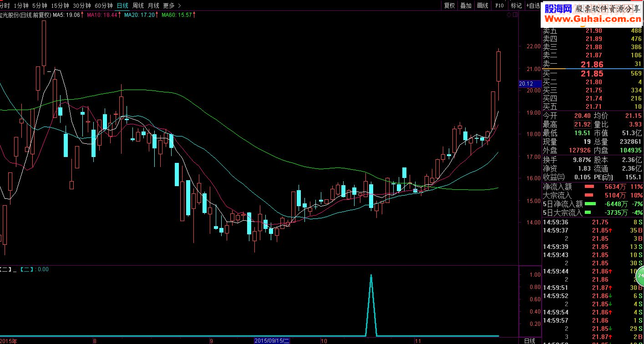
Task: Click the 14:59:36 trade tick row
Action: point(592,222)
